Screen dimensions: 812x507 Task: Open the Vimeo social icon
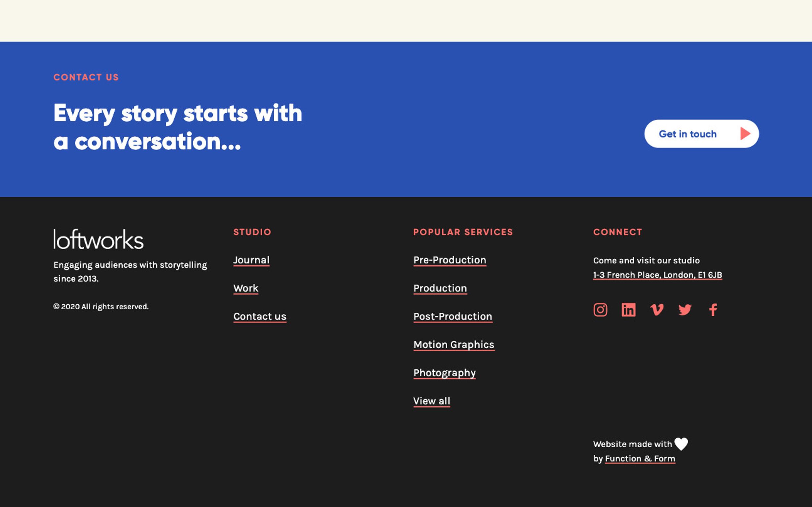[x=657, y=310]
